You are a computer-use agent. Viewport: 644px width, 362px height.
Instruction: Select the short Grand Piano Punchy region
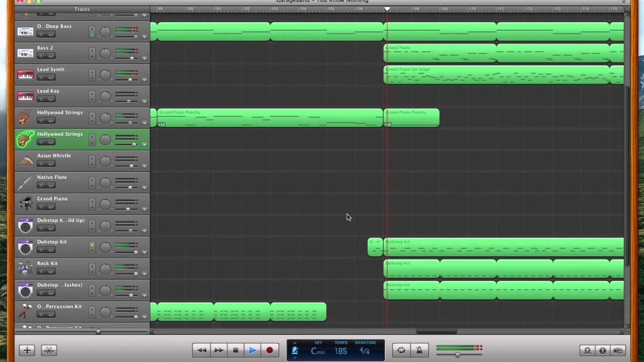(412, 118)
